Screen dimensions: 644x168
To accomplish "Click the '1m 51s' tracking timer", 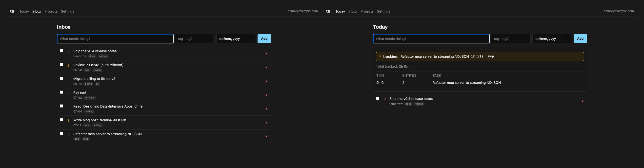I will (477, 56).
